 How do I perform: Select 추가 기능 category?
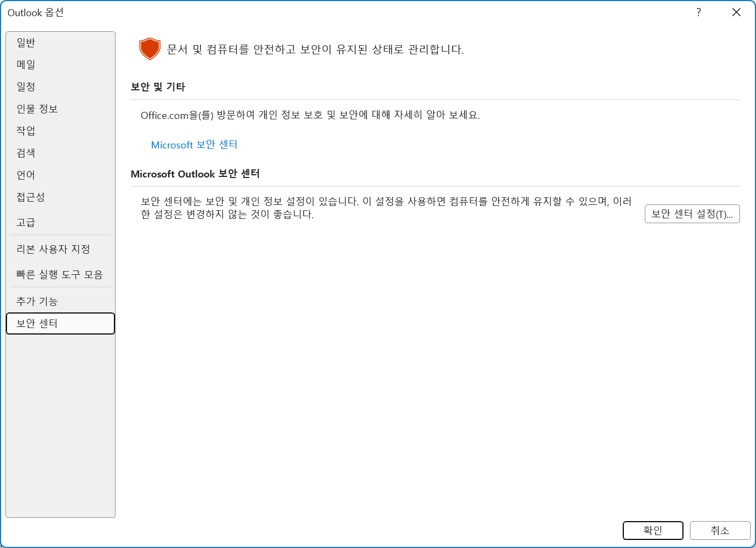click(60, 301)
